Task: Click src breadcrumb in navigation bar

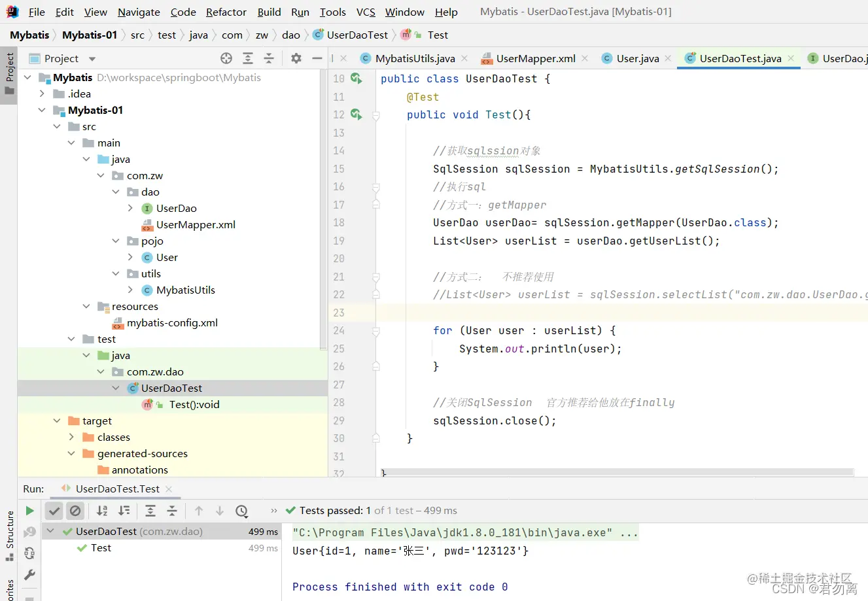Action: (x=137, y=35)
